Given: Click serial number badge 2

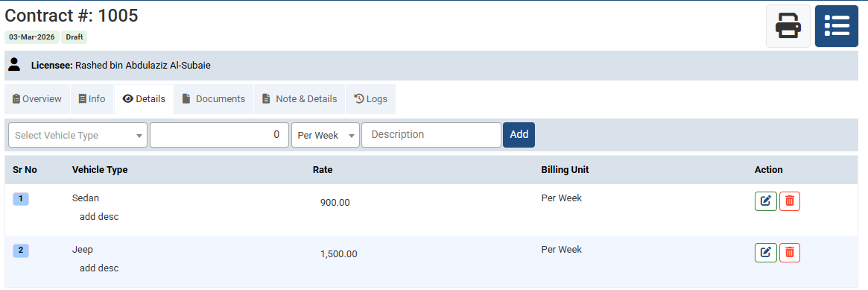Looking at the screenshot, I should (x=20, y=250).
